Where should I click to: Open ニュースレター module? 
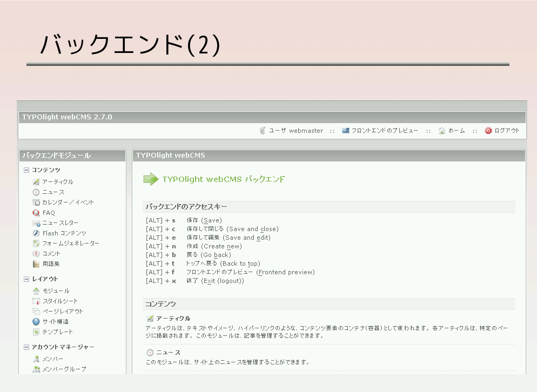coord(61,223)
